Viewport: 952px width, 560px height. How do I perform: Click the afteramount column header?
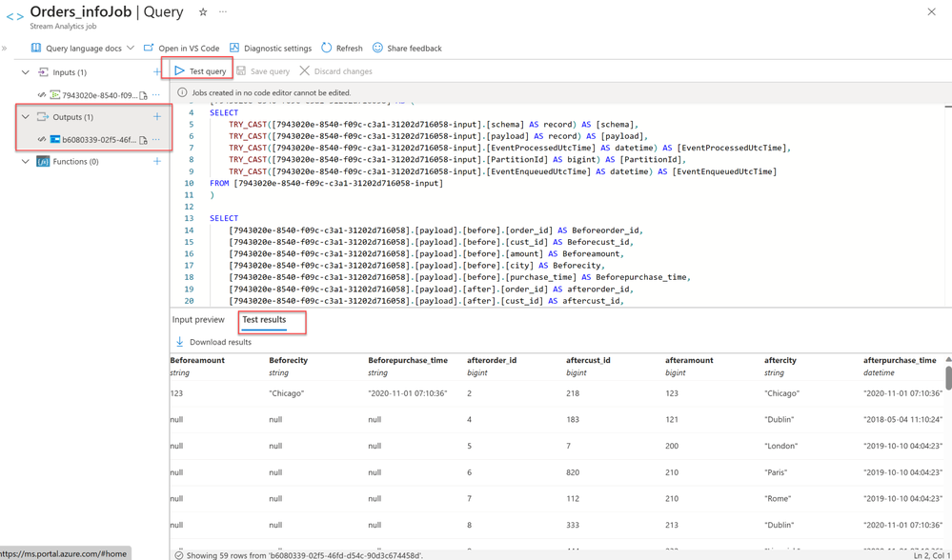click(x=689, y=360)
